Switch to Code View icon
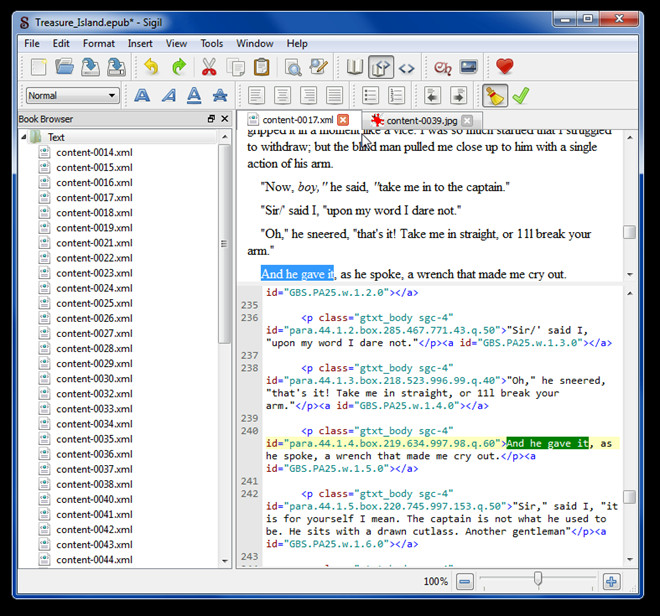660x616 pixels. tap(407, 67)
